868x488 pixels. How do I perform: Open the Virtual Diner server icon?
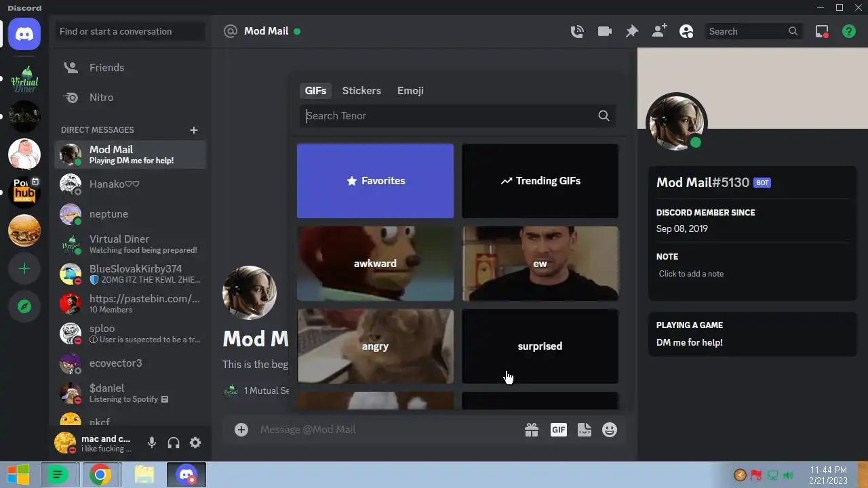tap(24, 80)
